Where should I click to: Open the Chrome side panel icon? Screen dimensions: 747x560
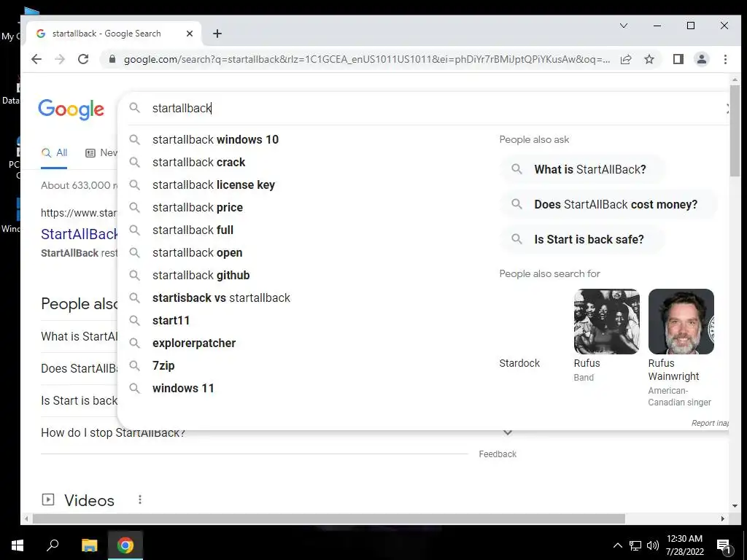click(x=678, y=59)
